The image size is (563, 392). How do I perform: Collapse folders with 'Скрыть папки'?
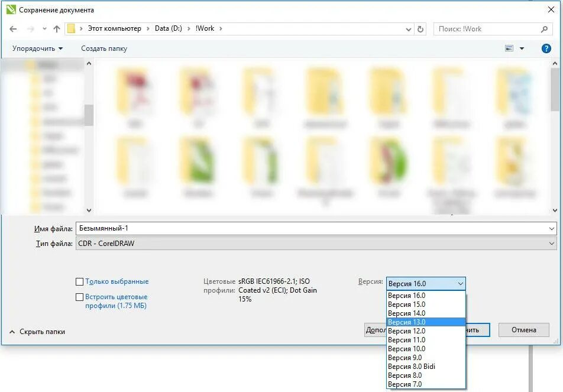[37, 332]
